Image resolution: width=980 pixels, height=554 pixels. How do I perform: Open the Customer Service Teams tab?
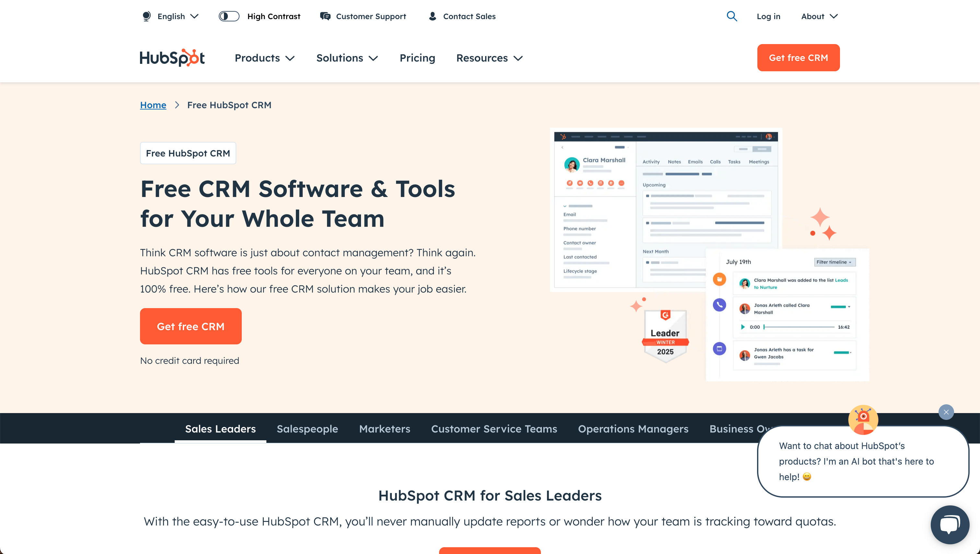[494, 429]
